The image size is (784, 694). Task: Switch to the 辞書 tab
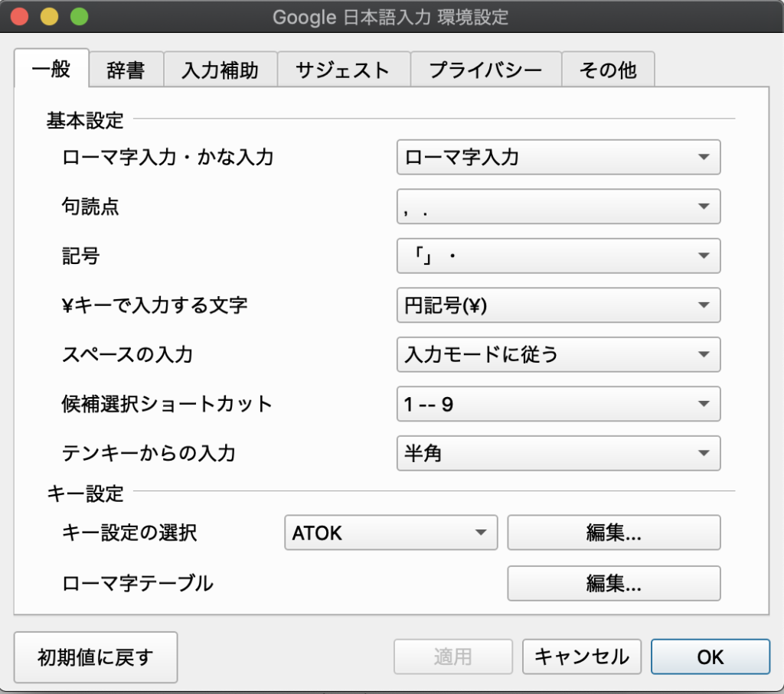coord(126,70)
